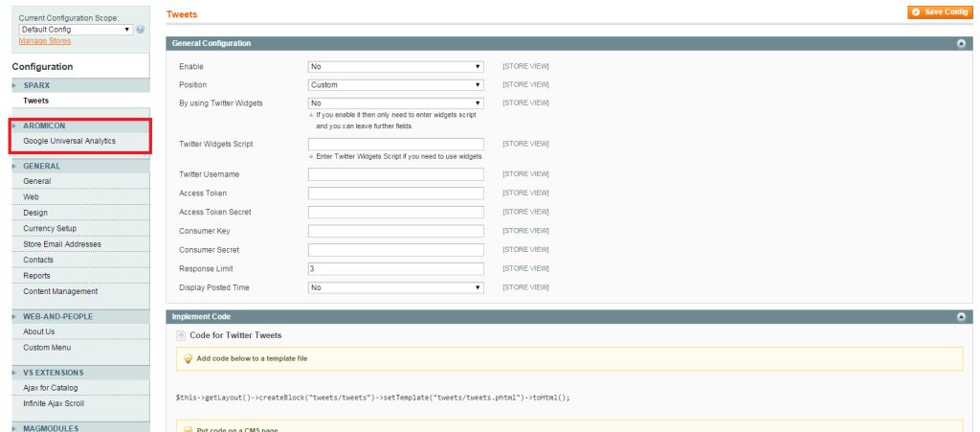Screen dimensions: 980x432
Task: Open the Position dropdown set to Custom
Action: [x=395, y=85]
